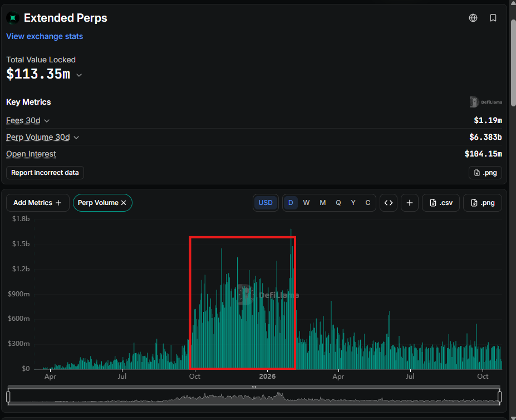Click the $1.19m fees value
Viewport: 516px width, 420px height.
tap(488, 120)
